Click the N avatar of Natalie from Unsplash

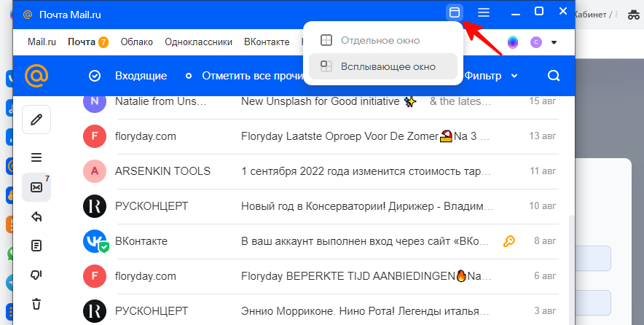click(x=95, y=101)
